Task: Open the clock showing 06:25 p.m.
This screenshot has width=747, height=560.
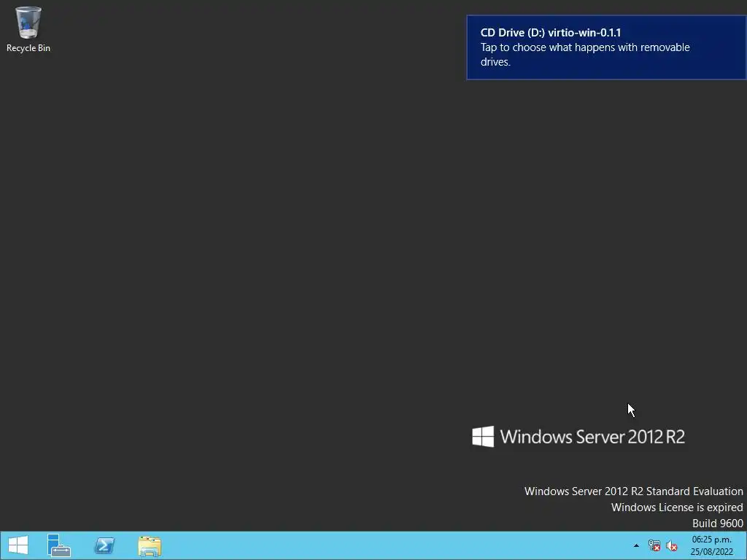Action: tap(712, 545)
